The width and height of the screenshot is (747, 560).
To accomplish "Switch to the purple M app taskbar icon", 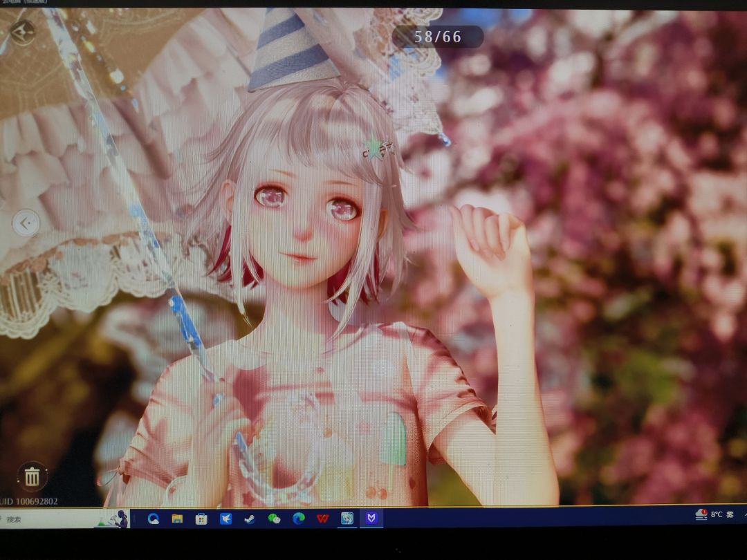I will 371,518.
